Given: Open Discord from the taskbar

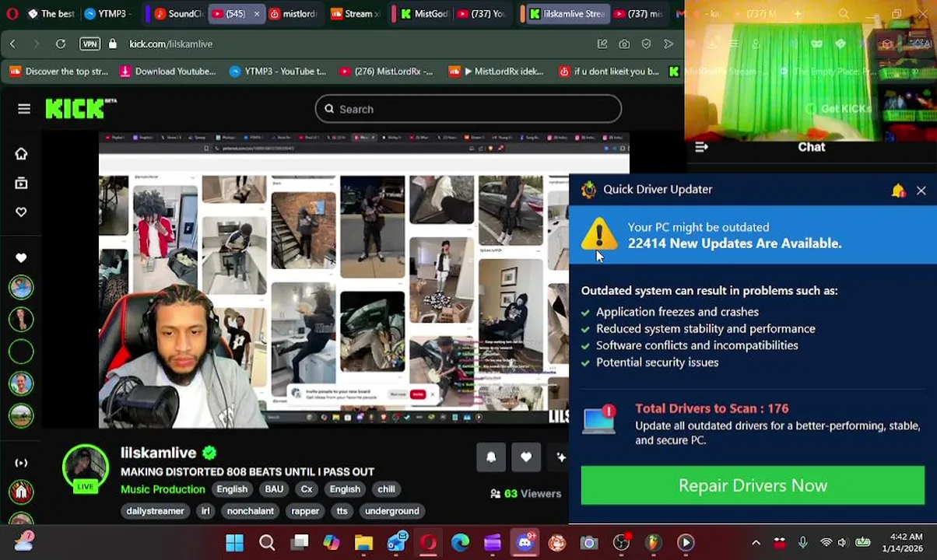Looking at the screenshot, I should coord(525,542).
